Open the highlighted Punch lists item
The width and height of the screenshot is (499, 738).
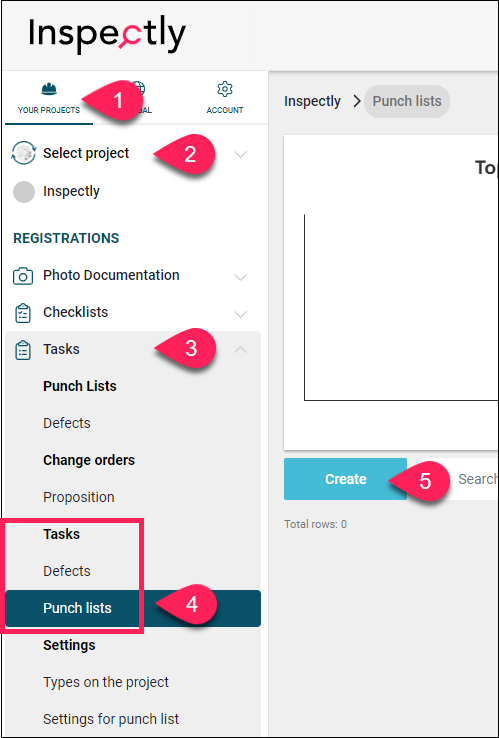pos(133,608)
